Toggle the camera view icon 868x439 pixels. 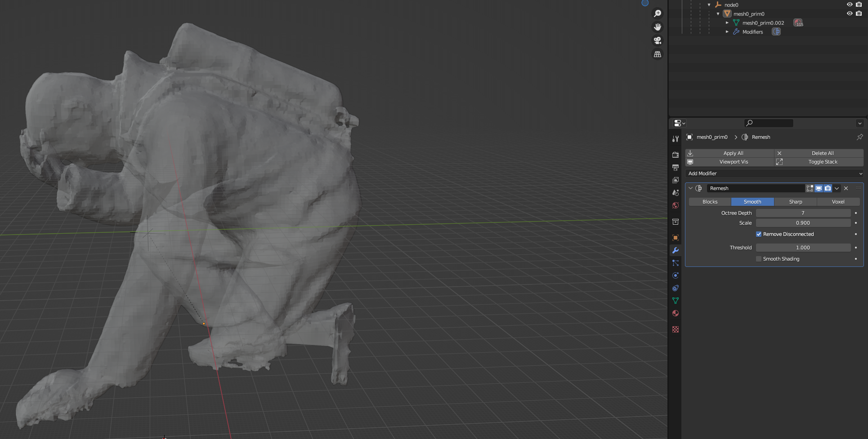pyautogui.click(x=658, y=40)
